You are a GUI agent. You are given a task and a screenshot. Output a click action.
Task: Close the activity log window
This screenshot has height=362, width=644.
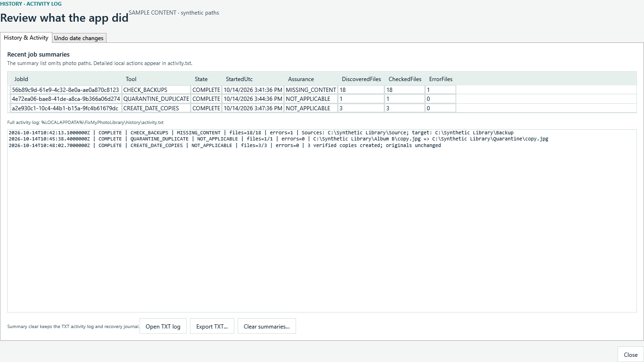pos(631,354)
